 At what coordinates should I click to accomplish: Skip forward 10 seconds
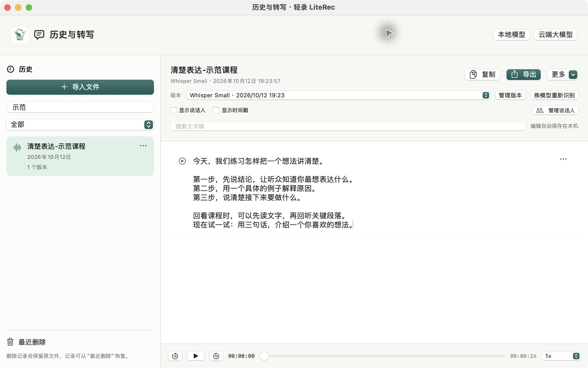pyautogui.click(x=216, y=356)
